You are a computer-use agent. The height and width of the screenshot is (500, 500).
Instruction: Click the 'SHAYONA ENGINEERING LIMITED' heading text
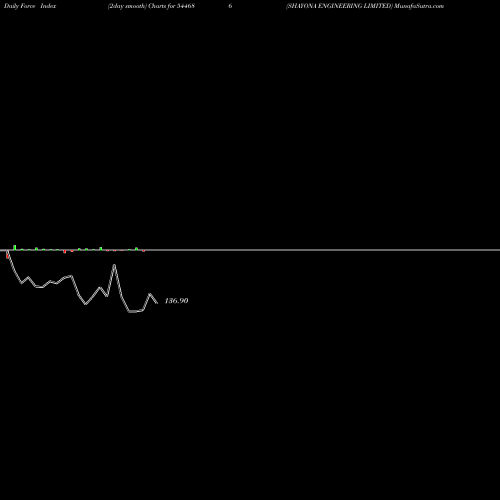coord(339,6)
